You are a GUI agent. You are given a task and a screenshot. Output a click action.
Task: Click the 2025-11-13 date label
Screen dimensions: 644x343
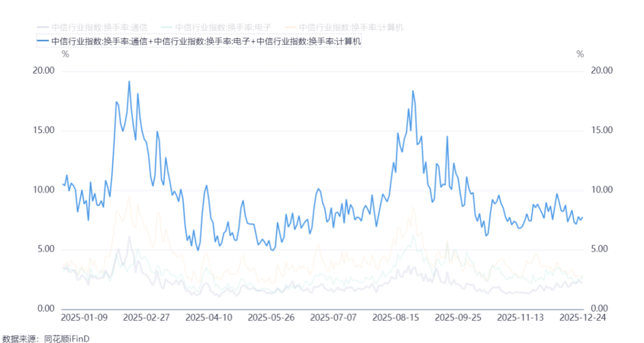click(x=521, y=317)
